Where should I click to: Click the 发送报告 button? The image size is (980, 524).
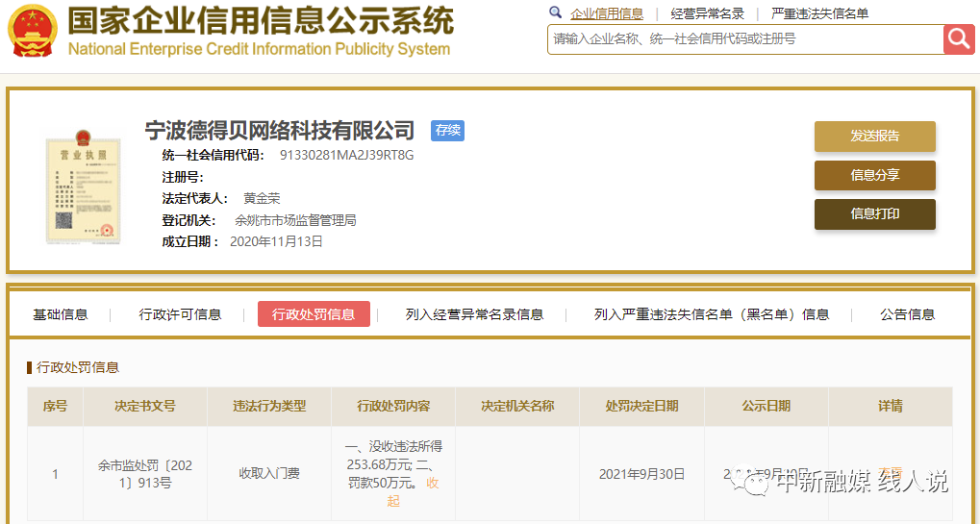click(874, 137)
